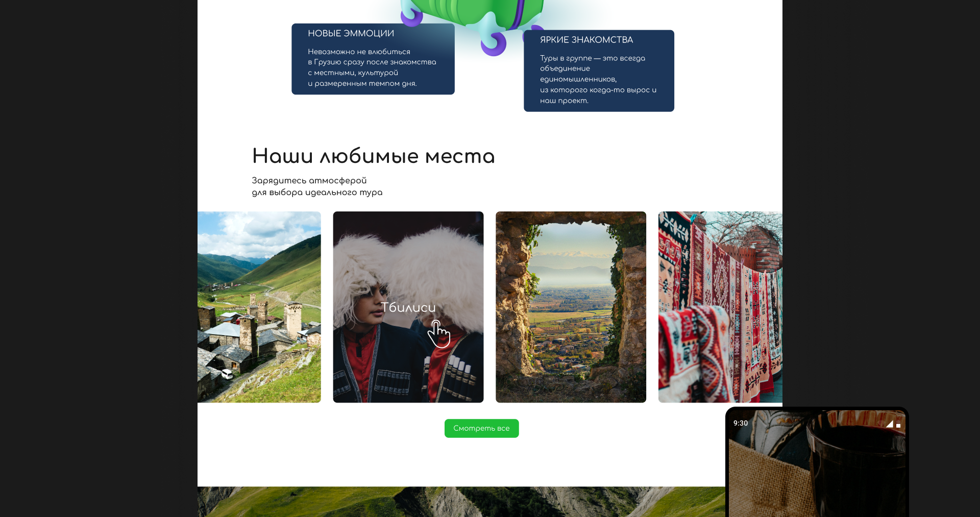The height and width of the screenshot is (517, 980).
Task: Click the center purple suitcase wheel
Action: coord(493,44)
